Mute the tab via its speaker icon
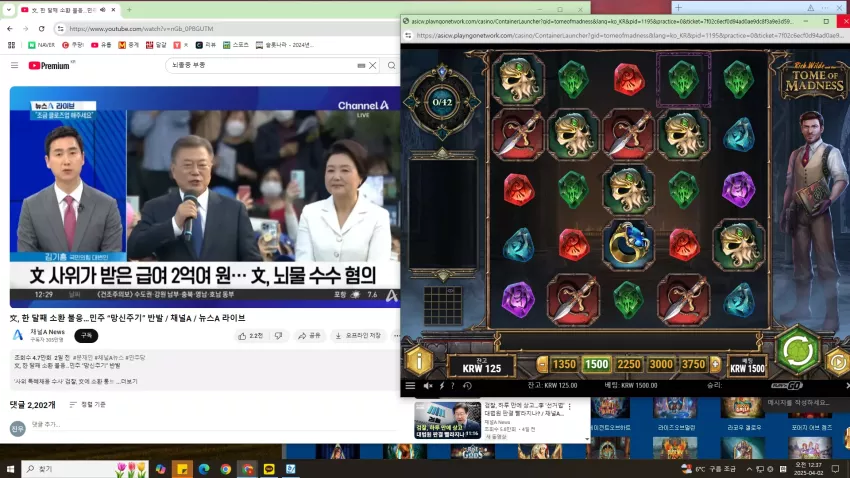Viewport: 850px width, 478px height. point(103,10)
